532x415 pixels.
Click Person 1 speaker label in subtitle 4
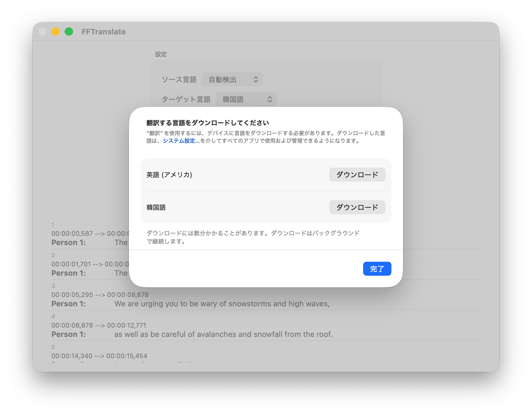69,334
